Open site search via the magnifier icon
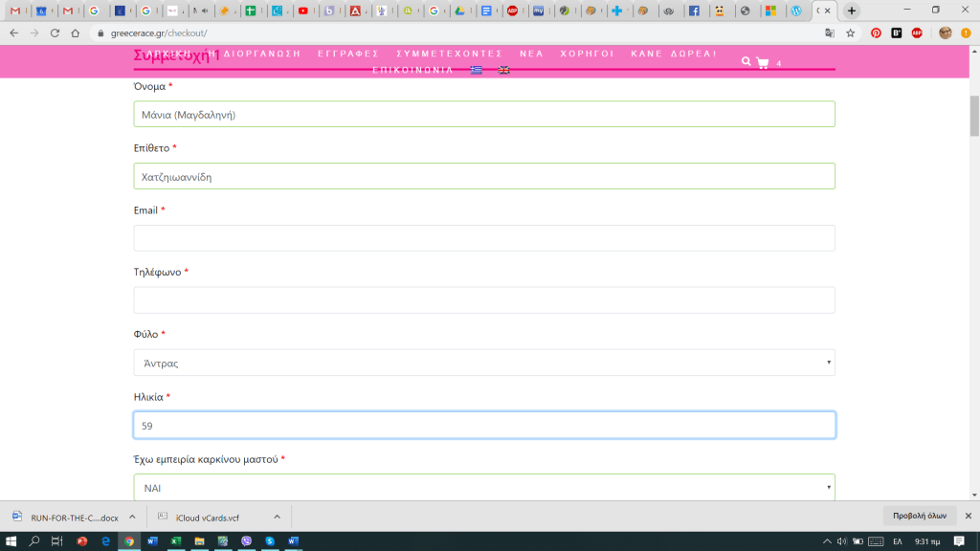980x551 pixels. [x=746, y=62]
